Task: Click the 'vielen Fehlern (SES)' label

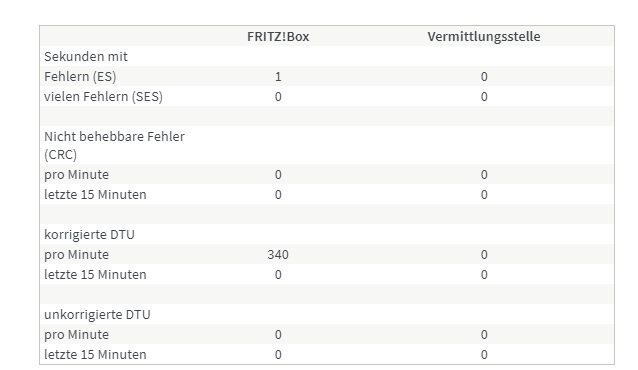Action: point(103,96)
